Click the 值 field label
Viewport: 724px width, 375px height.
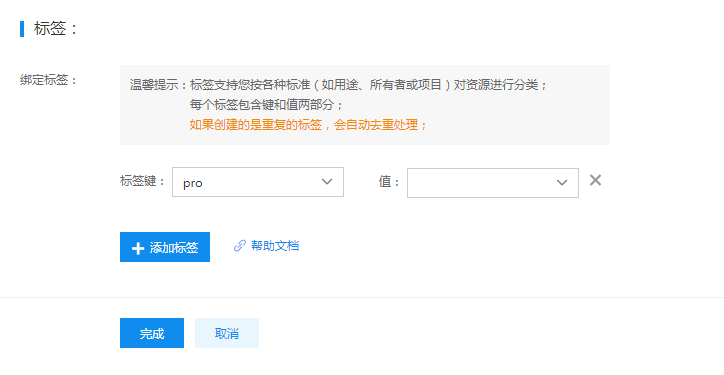click(x=389, y=181)
